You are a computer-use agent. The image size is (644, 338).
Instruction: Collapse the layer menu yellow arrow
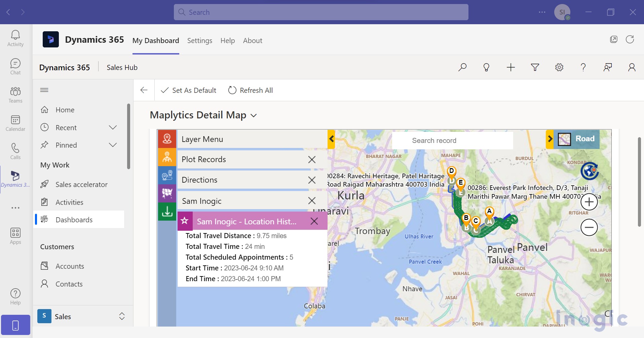(x=332, y=139)
